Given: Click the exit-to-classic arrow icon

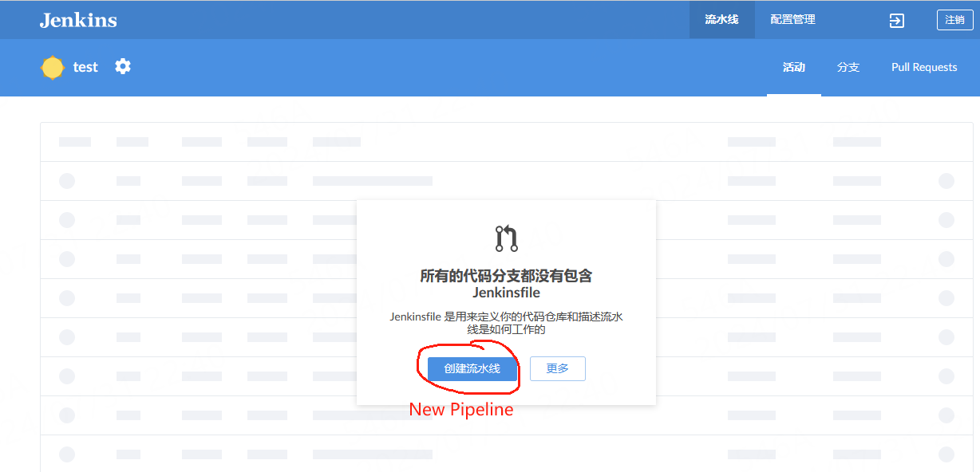Looking at the screenshot, I should (897, 21).
